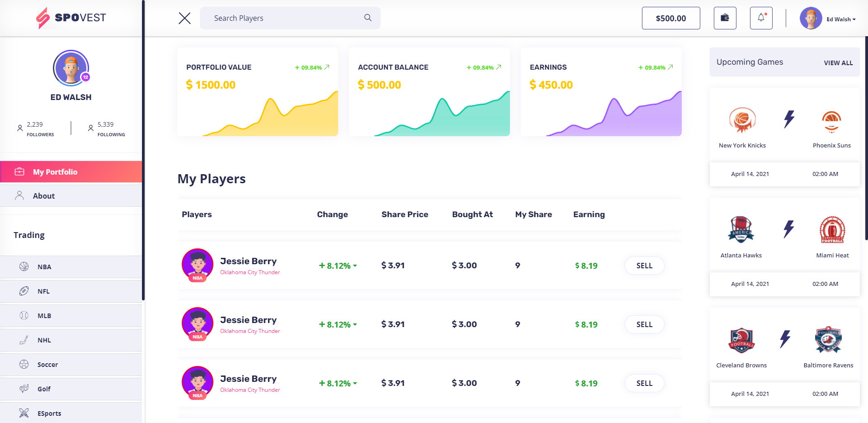Click lightning bolt in Hawks vs Heat
This screenshot has width=868, height=423.
(x=789, y=229)
